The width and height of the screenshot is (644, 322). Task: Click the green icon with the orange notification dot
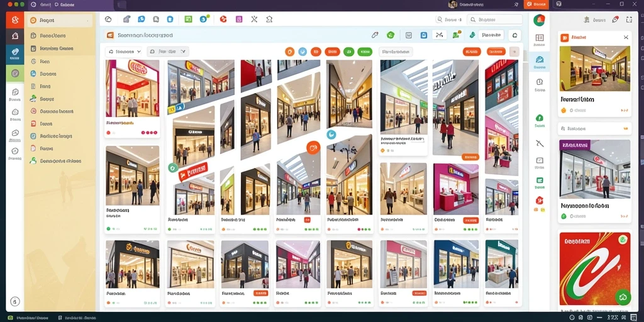point(457,35)
